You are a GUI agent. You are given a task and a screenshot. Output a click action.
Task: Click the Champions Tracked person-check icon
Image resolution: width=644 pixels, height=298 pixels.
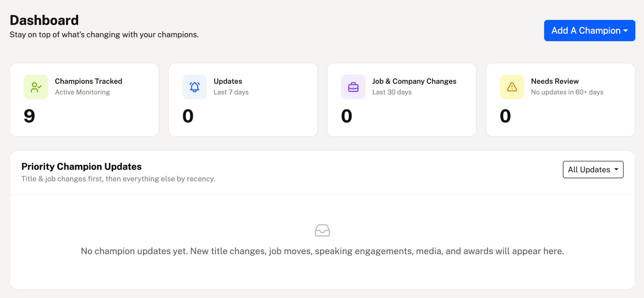click(36, 87)
